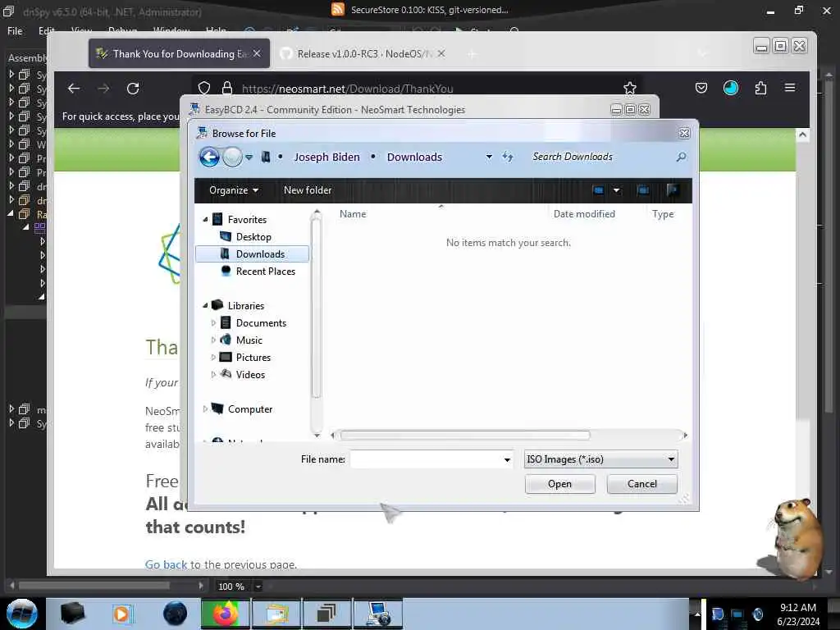
Task: Select Downloads in the path breadcrumb
Action: click(x=414, y=157)
